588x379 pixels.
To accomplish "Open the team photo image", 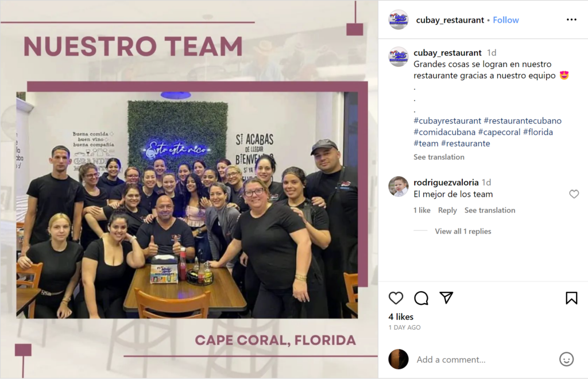I will point(187,205).
